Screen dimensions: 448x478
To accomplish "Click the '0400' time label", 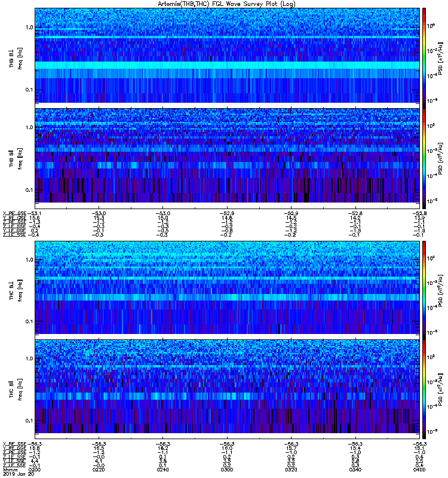I will pos(420,470).
